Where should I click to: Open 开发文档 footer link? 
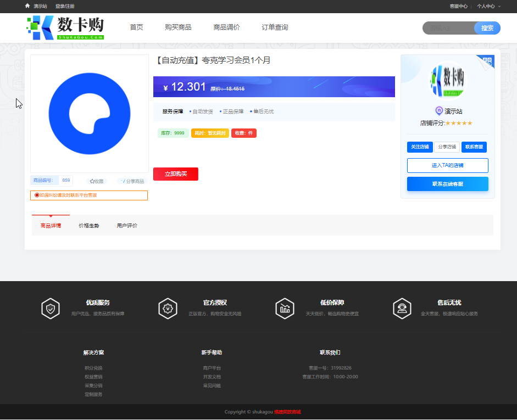[x=212, y=377]
